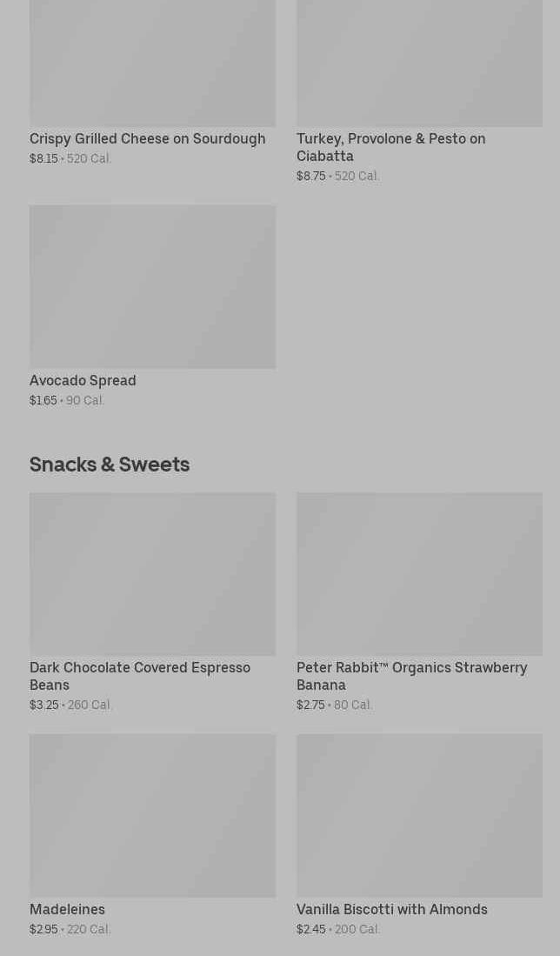The height and width of the screenshot is (956, 560).
Task: Click the $8.15 price under Grilled Cheese
Action: (x=43, y=158)
